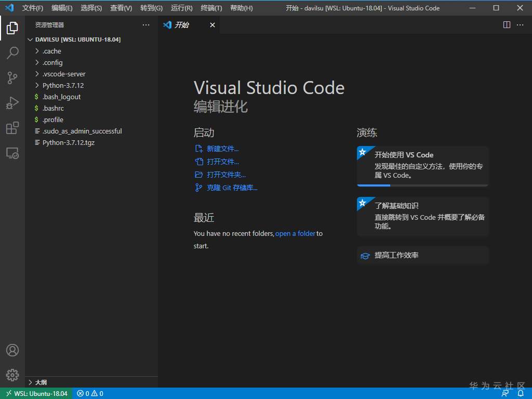This screenshot has height=399, width=532.
Task: Click the 打开文件夹... link
Action: [x=226, y=175]
